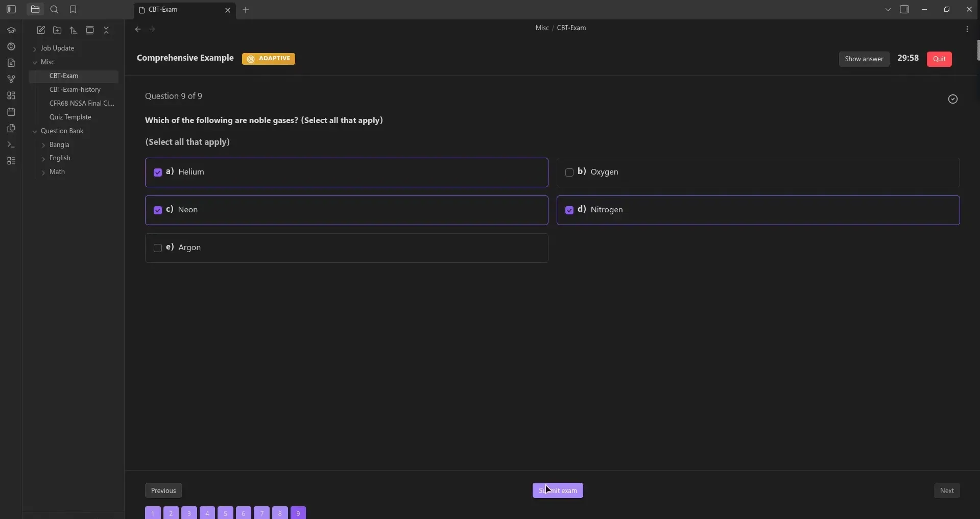This screenshot has height=519, width=980.
Task: Click auto-reveal current file icon
Action: pyautogui.click(x=90, y=30)
